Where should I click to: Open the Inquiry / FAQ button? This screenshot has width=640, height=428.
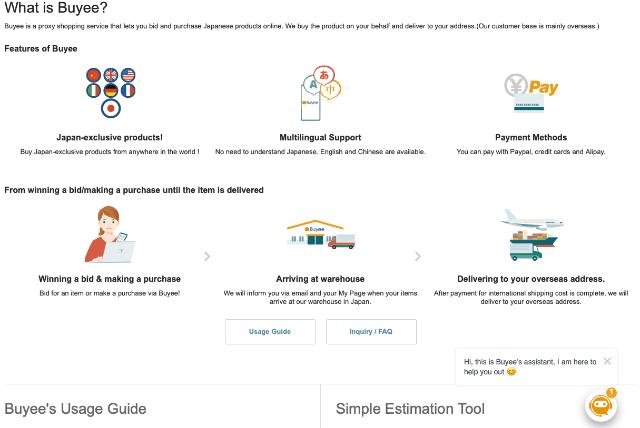[371, 332]
